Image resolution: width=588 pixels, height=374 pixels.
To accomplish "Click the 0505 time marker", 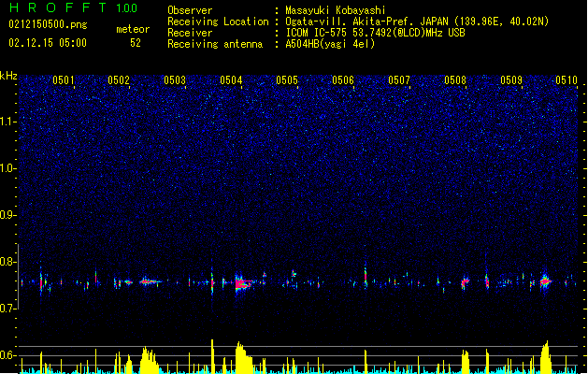I will (287, 80).
